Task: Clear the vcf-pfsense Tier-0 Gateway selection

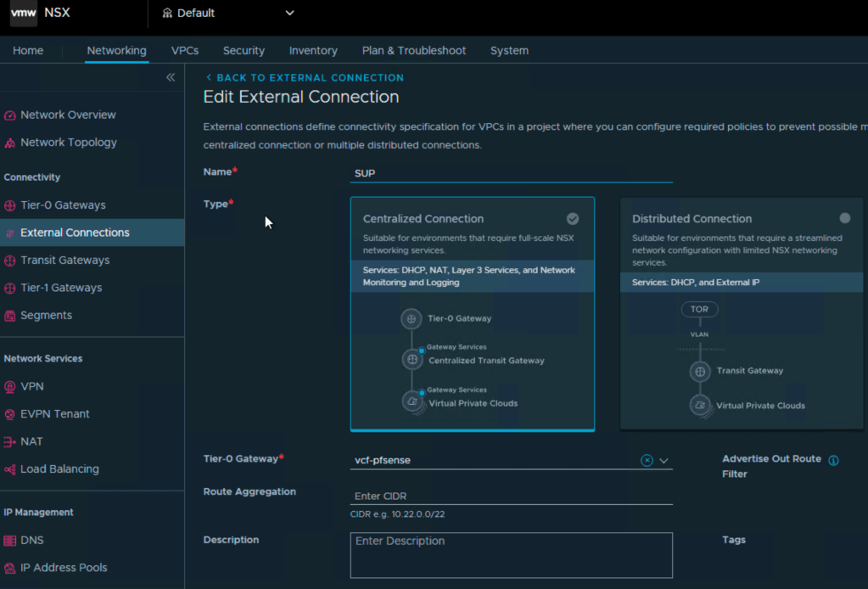Action: [x=647, y=460]
